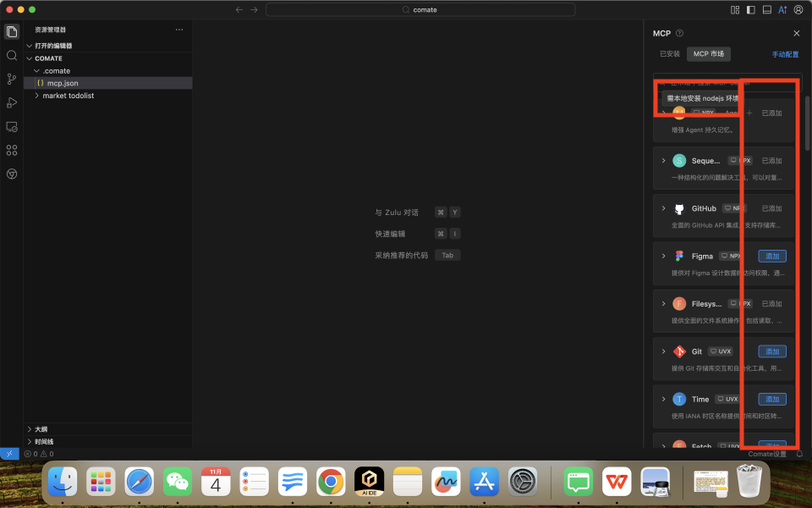Open the Search view in activity bar
The height and width of the screenshot is (508, 812).
point(12,55)
